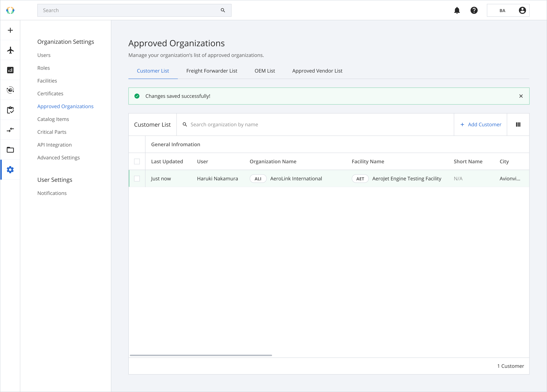Click the horizontal table scrollbar
This screenshot has width=547, height=392.
click(x=201, y=355)
